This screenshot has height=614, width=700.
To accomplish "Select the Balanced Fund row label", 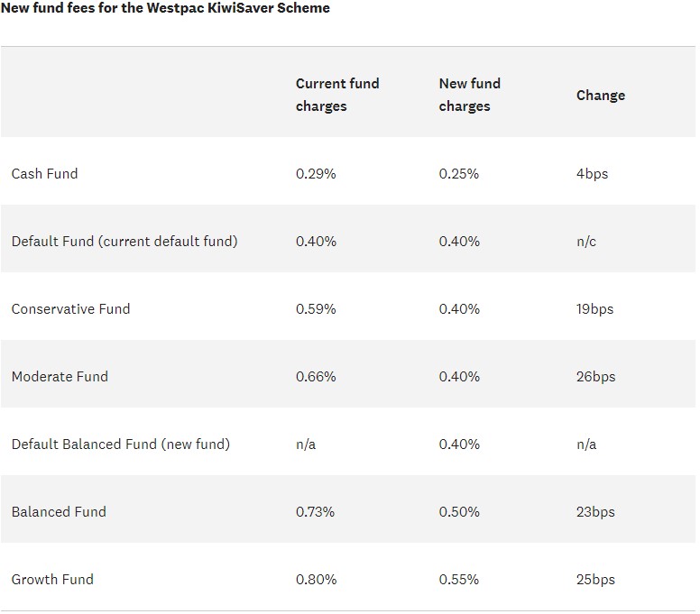I will click(x=59, y=512).
